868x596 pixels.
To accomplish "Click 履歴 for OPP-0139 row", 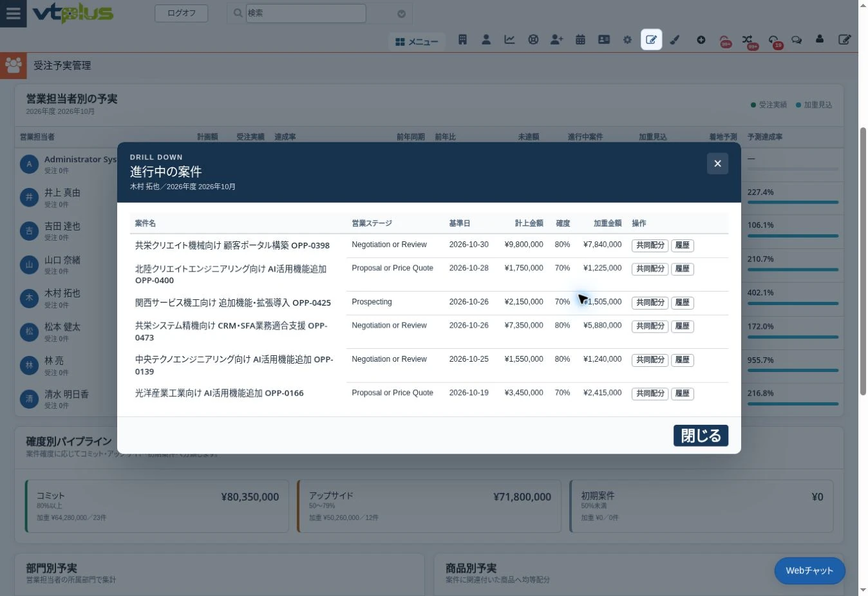I will 683,360.
